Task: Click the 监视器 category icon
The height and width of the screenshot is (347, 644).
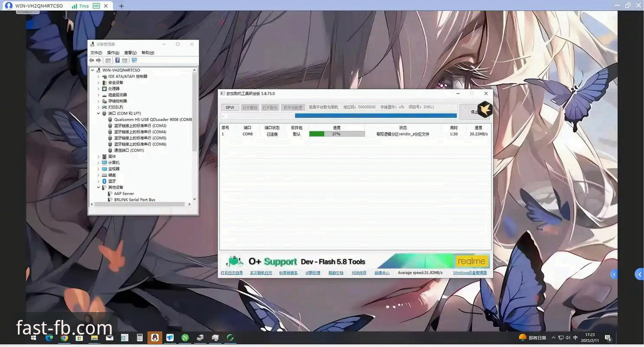Action: pos(104,169)
